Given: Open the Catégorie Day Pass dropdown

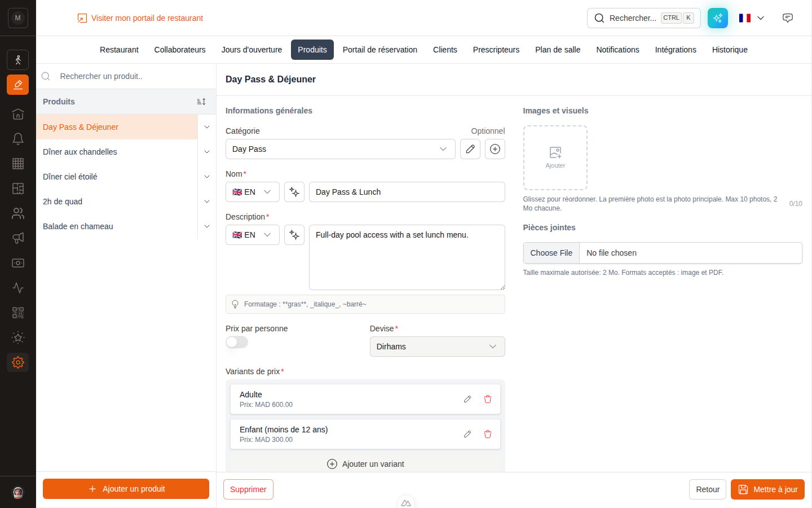Looking at the screenshot, I should [x=340, y=149].
